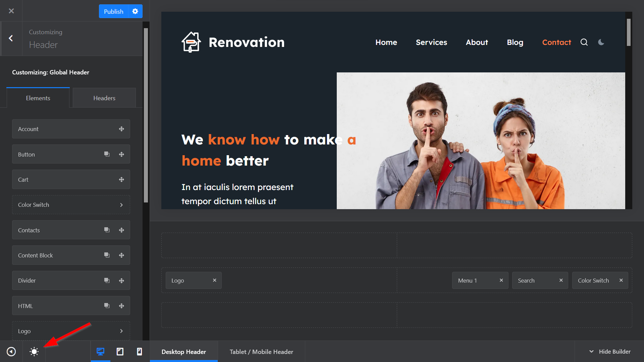Click the move icon on Button element
Screen dimensions: 644x362
point(121,154)
